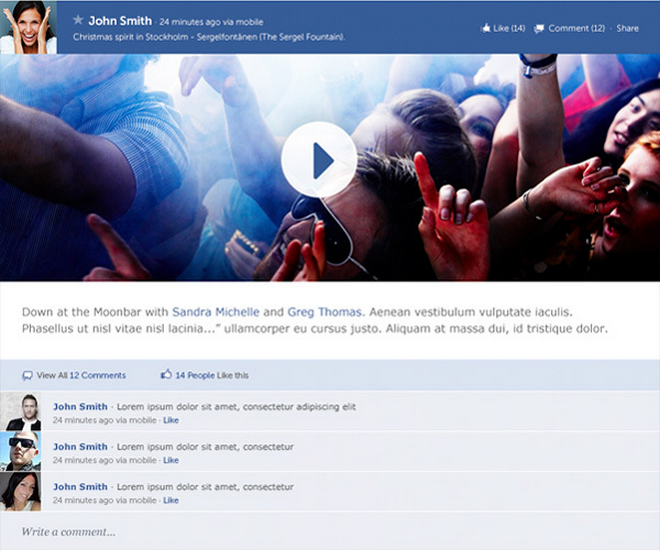
Task: Click the speech bubble icon near View All
Action: pyautogui.click(x=27, y=376)
